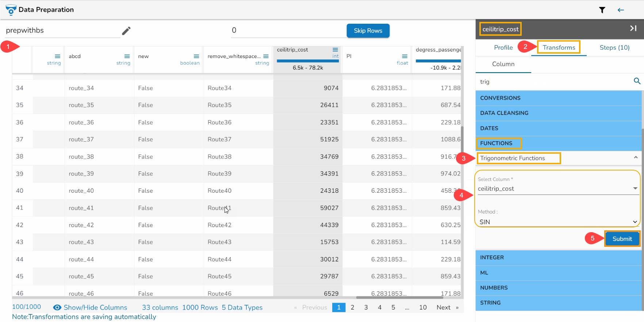This screenshot has height=322, width=644.
Task: Switch to the Profile tab
Action: (503, 47)
